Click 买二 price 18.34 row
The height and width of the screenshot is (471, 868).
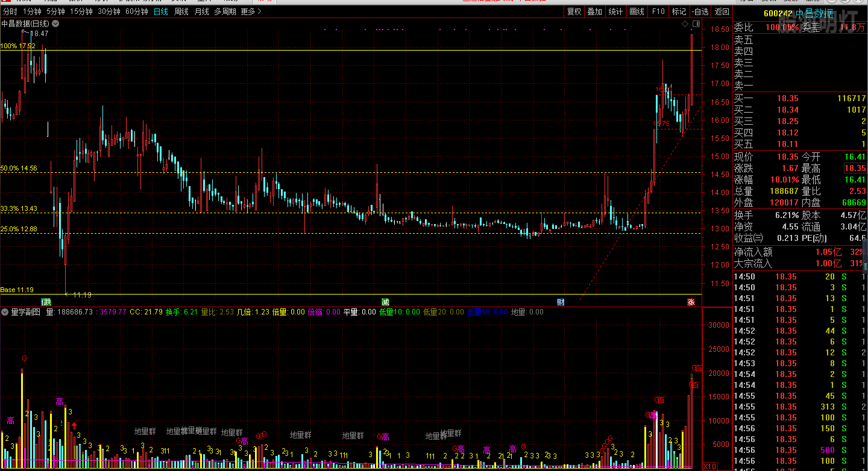pyautogui.click(x=800, y=110)
